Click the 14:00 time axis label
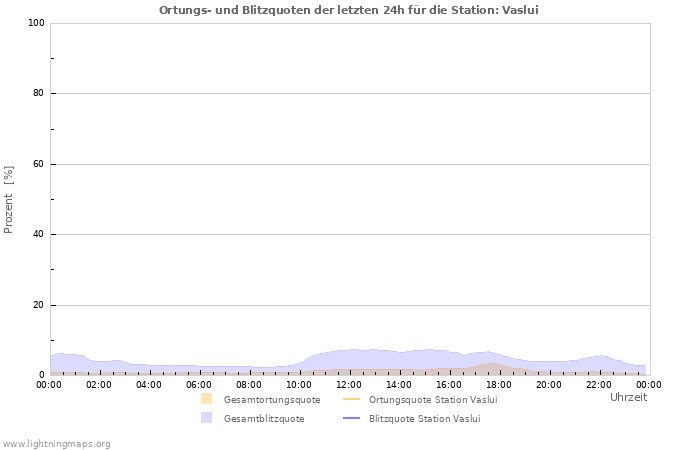This screenshot has height=450, width=700. click(399, 384)
